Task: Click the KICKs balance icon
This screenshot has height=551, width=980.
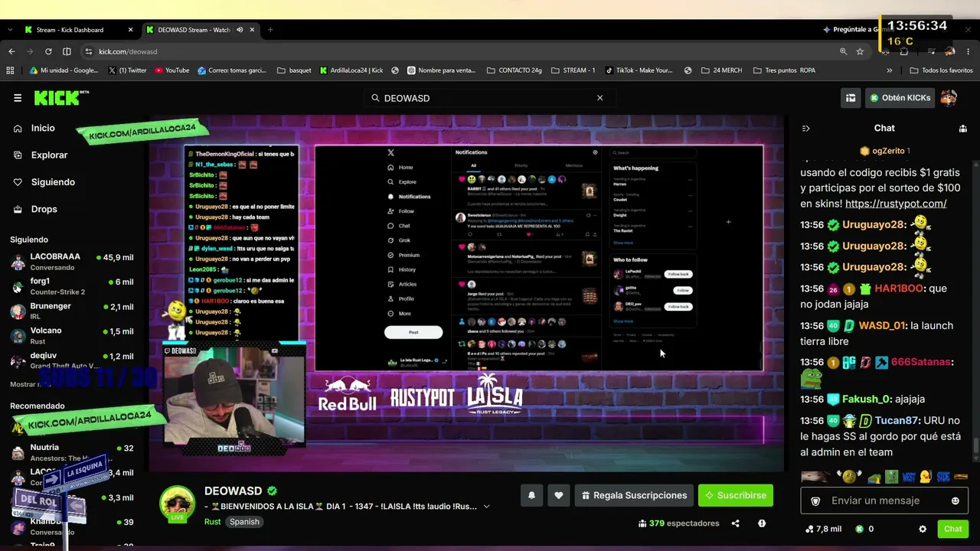Action: tap(860, 529)
